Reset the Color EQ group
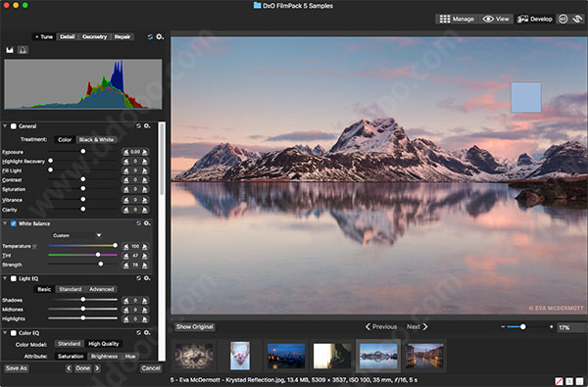Viewport: 588px width, 387px height. [138, 333]
